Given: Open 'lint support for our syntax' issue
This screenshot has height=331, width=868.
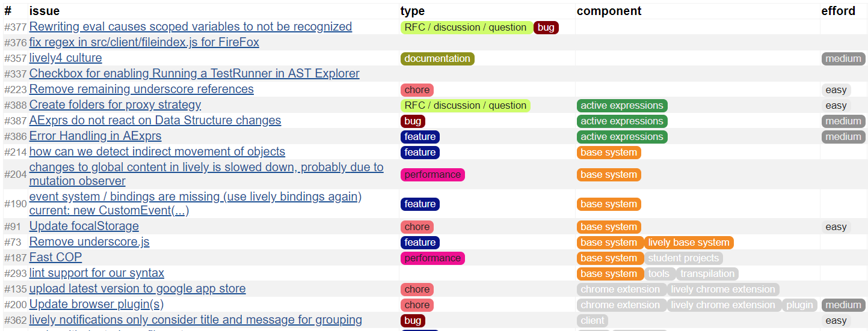Looking at the screenshot, I should coord(96,273).
